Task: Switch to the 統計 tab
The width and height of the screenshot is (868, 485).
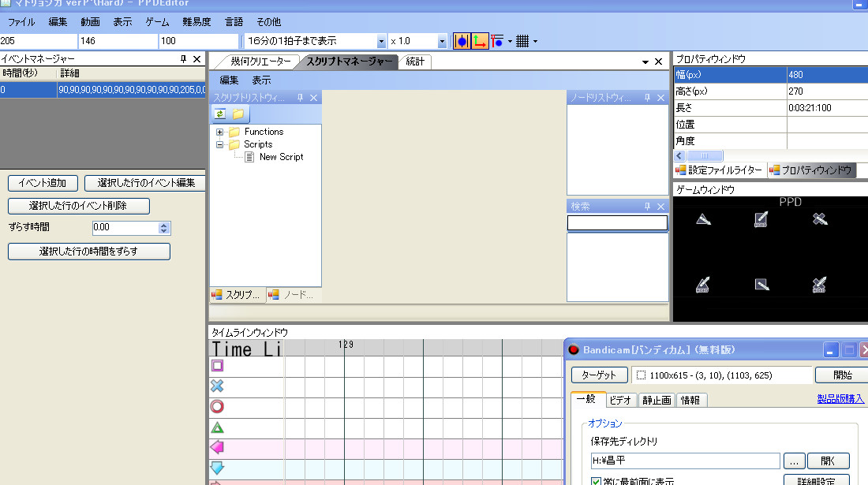Action: click(415, 62)
